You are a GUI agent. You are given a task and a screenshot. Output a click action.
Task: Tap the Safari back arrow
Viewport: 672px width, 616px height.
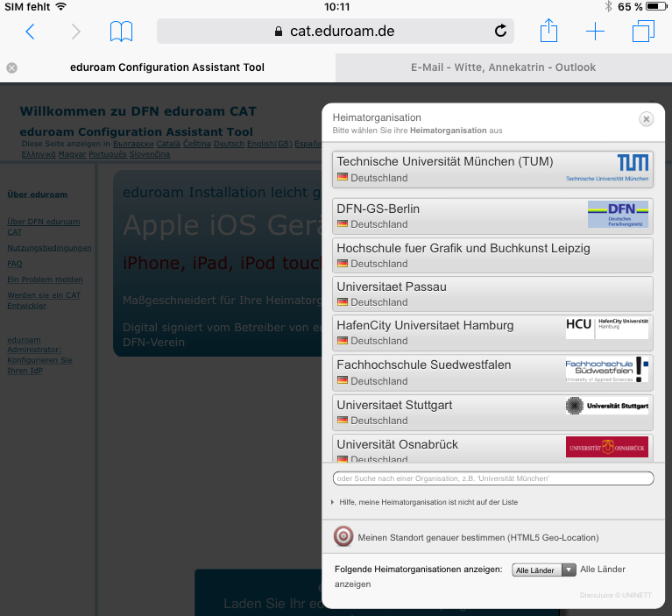[30, 32]
